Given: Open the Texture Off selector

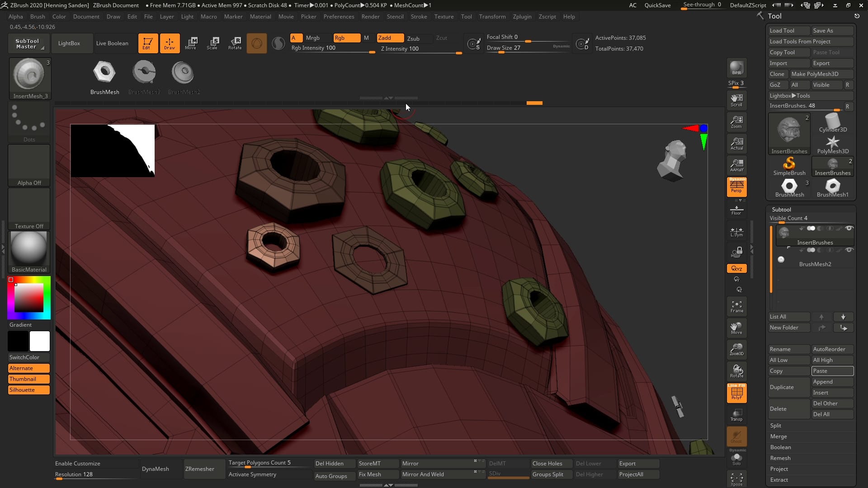Looking at the screenshot, I should [x=29, y=209].
